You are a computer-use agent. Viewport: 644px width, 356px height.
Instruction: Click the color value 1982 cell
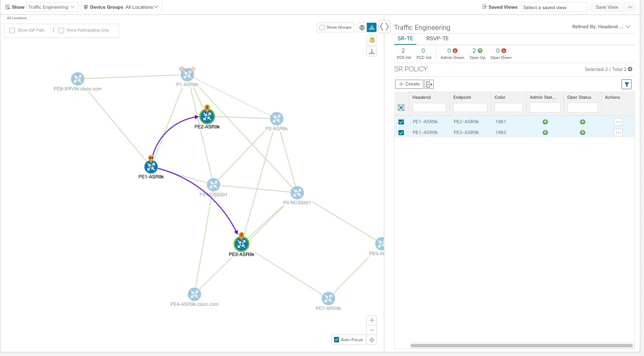click(500, 133)
